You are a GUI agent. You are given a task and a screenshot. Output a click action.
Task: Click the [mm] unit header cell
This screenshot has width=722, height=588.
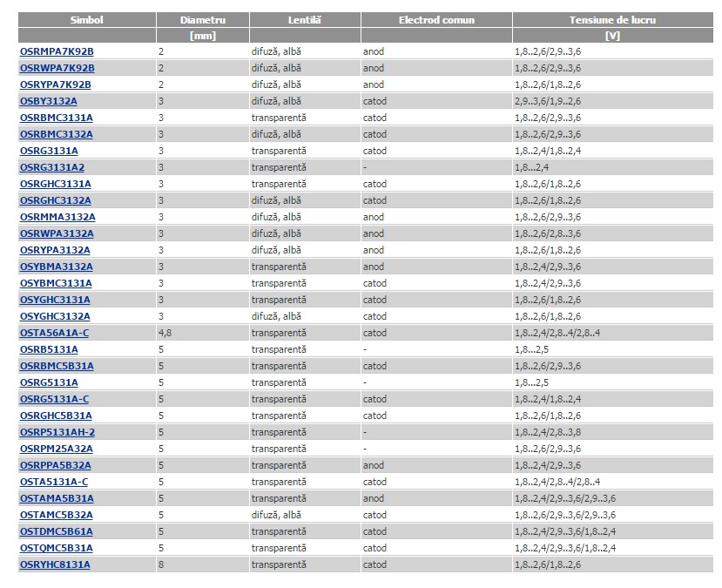203,36
